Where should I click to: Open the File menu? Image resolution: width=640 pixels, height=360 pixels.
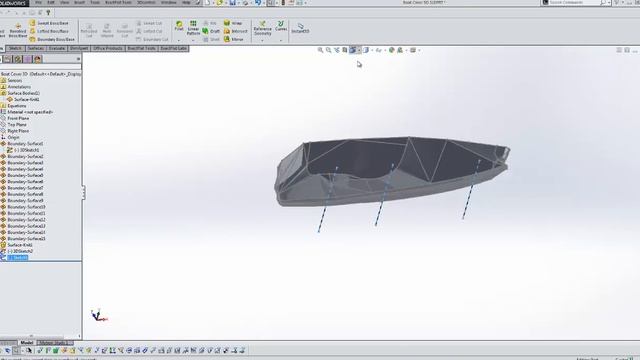pos(38,2)
